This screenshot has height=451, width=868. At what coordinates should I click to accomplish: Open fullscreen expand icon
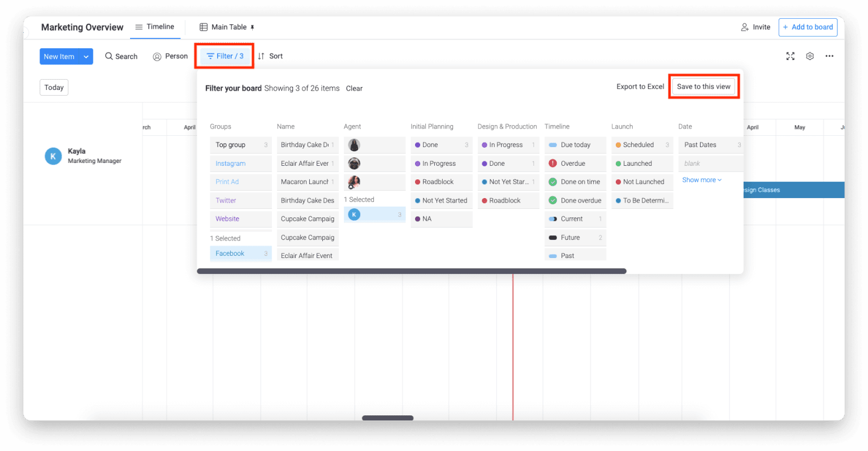coord(790,56)
